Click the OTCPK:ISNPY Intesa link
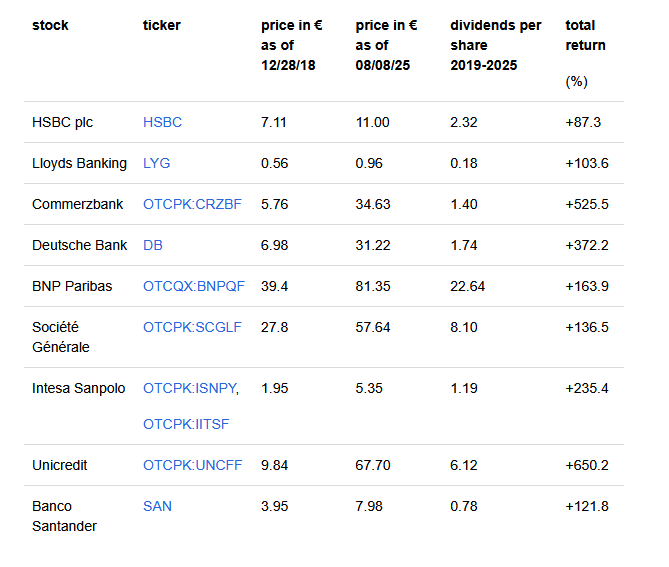This screenshot has width=669, height=567. click(x=190, y=388)
